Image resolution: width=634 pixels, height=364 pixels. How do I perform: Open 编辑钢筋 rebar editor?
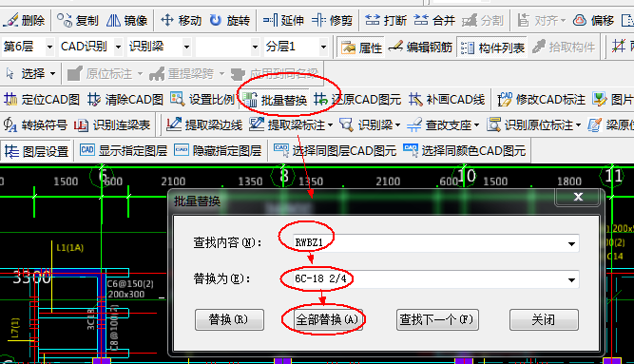pos(420,48)
